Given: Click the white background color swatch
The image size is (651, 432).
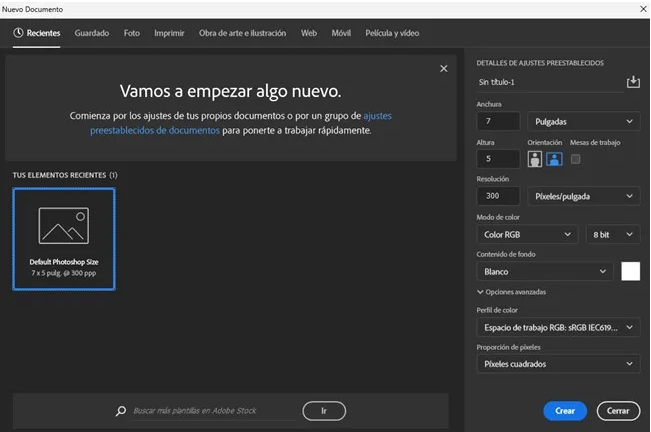Looking at the screenshot, I should 630,271.
